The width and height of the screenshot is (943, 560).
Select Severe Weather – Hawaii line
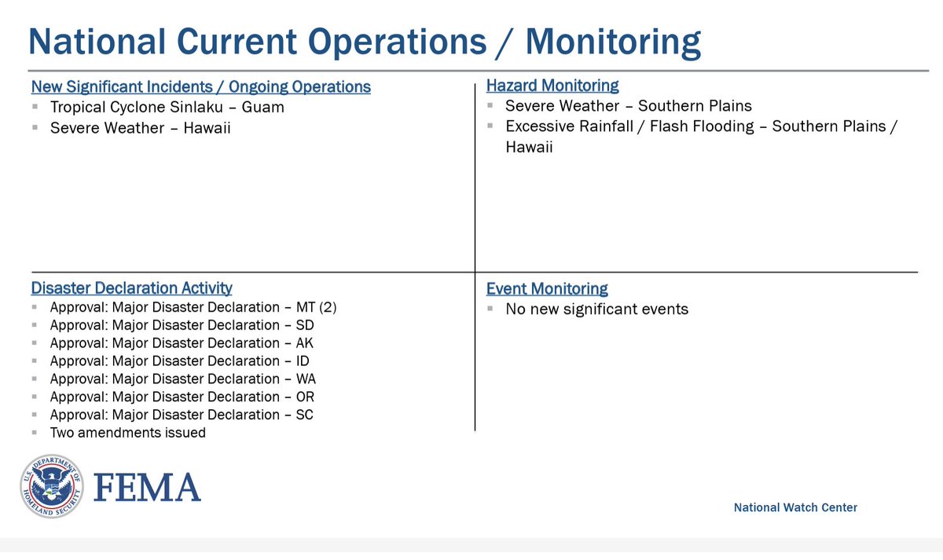141,127
